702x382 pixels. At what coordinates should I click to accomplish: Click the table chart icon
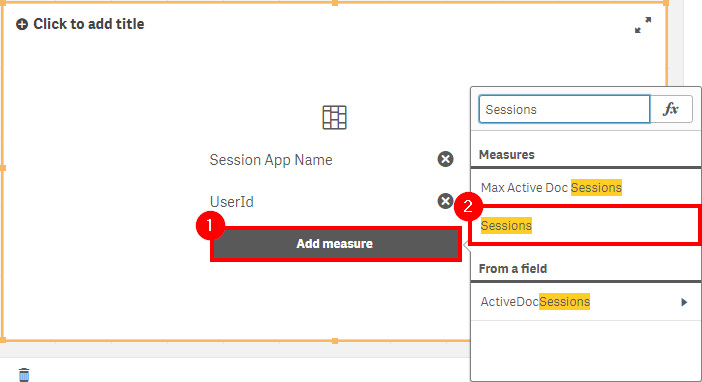[334, 117]
